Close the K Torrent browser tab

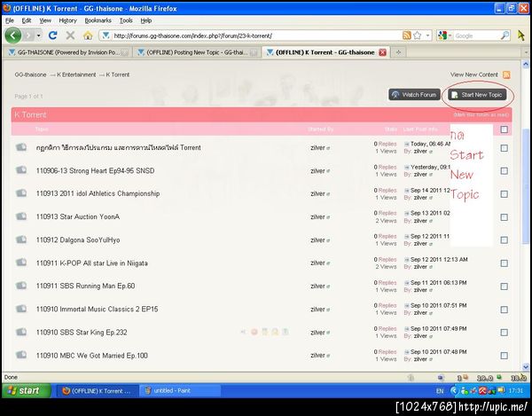pyautogui.click(x=382, y=52)
